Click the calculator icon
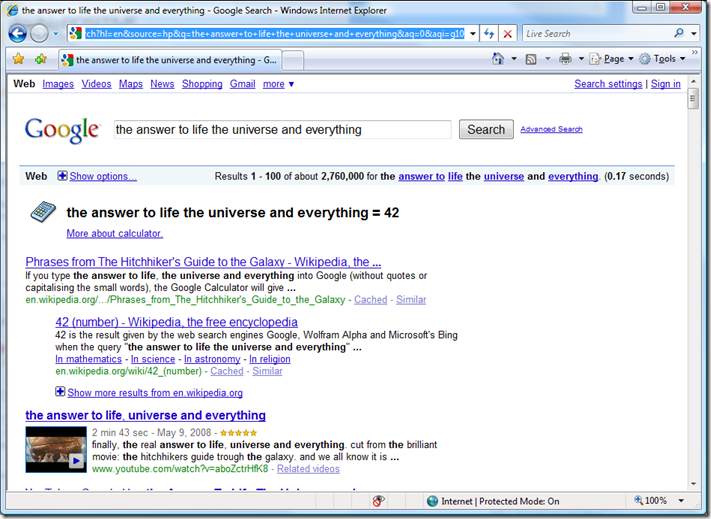 (x=43, y=212)
